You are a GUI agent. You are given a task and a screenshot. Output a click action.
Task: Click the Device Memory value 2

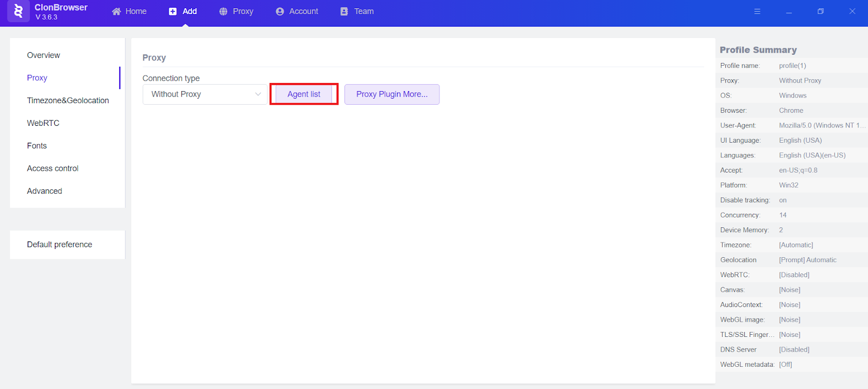click(x=781, y=230)
